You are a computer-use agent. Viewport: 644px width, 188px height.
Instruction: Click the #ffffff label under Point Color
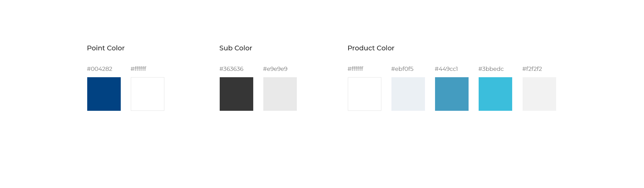point(138,69)
